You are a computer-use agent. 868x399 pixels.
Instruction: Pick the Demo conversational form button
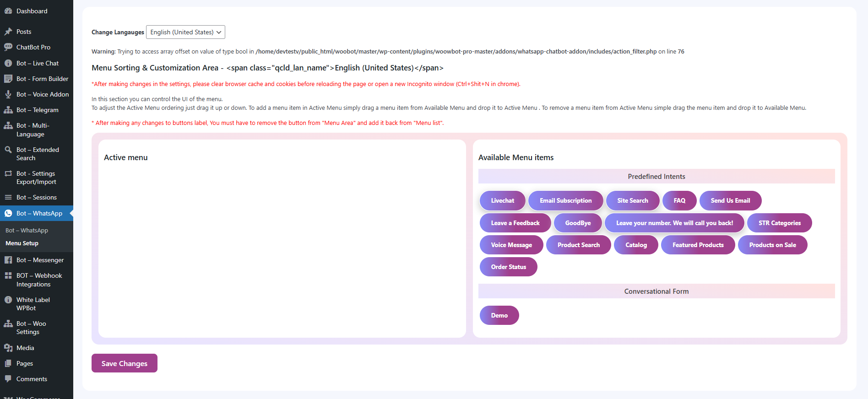pyautogui.click(x=499, y=315)
